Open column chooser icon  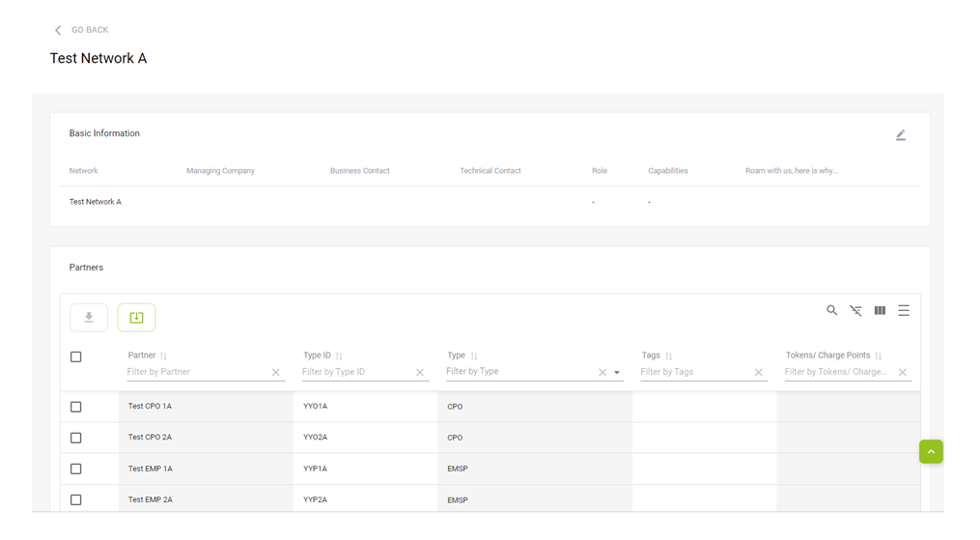pos(880,311)
